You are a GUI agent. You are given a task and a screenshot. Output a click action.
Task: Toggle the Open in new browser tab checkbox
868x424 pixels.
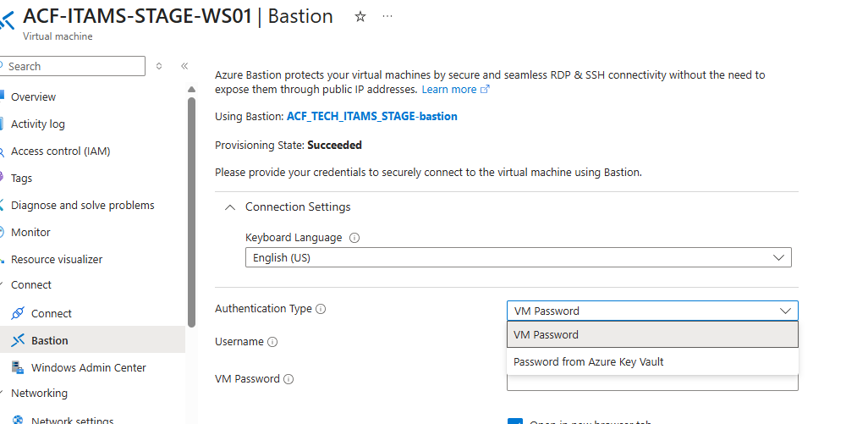pyautogui.click(x=515, y=421)
